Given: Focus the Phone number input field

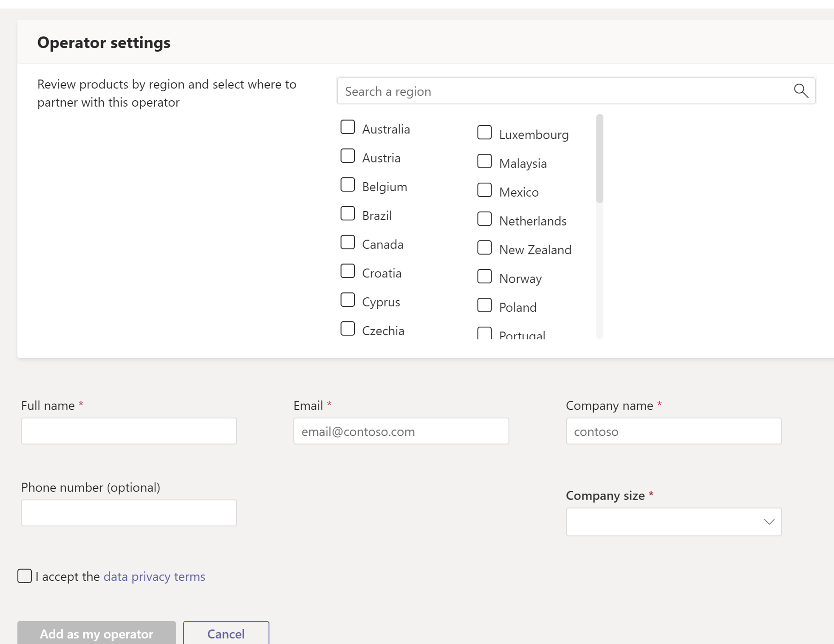Looking at the screenshot, I should pyautogui.click(x=129, y=513).
